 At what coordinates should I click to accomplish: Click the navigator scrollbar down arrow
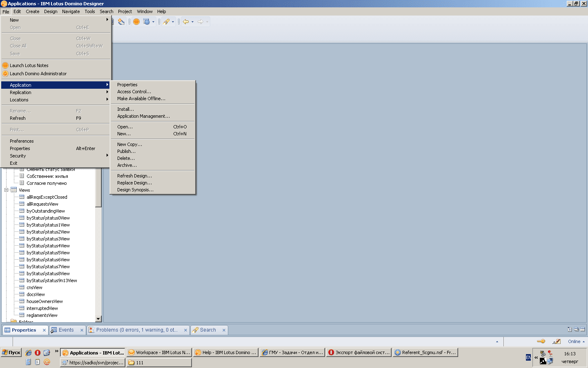click(x=98, y=319)
